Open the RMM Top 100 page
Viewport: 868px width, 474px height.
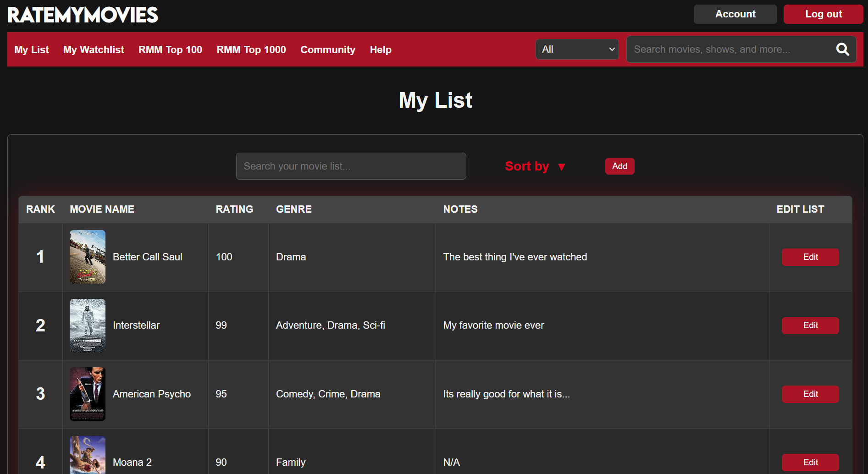tap(170, 50)
